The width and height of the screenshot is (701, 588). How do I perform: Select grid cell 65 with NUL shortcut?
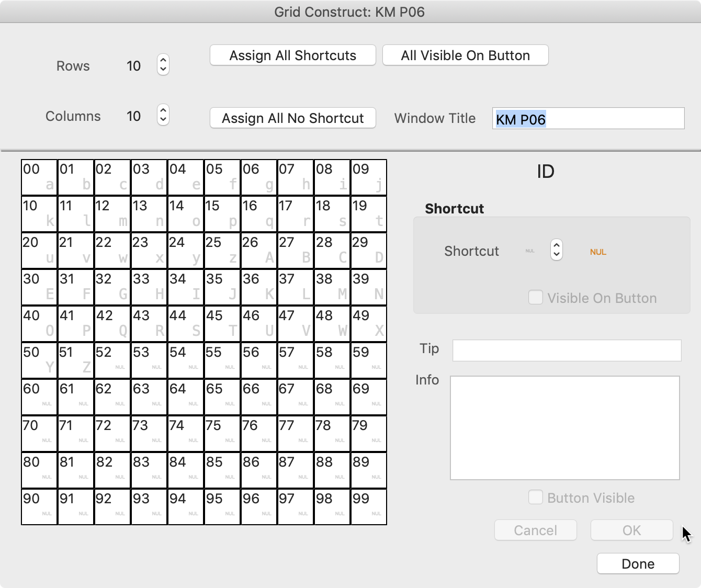pos(222,397)
